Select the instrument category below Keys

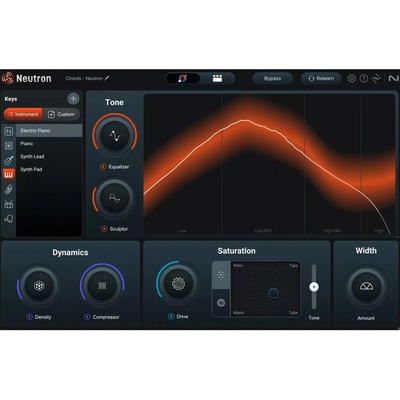(x=9, y=190)
